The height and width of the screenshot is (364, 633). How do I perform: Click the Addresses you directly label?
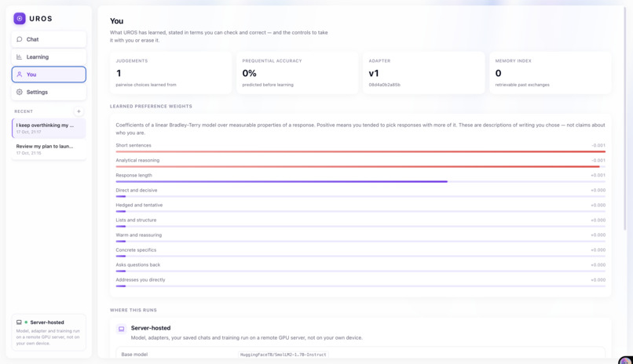[x=141, y=280]
